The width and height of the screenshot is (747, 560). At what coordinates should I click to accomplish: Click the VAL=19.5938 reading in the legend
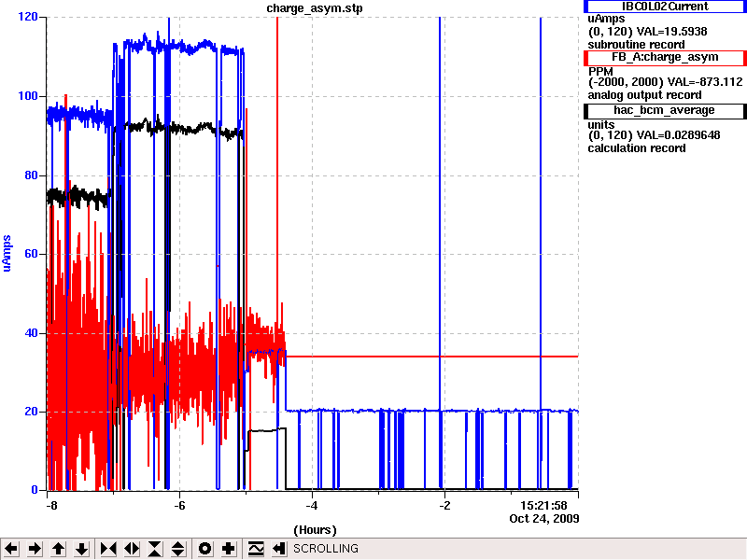point(672,32)
